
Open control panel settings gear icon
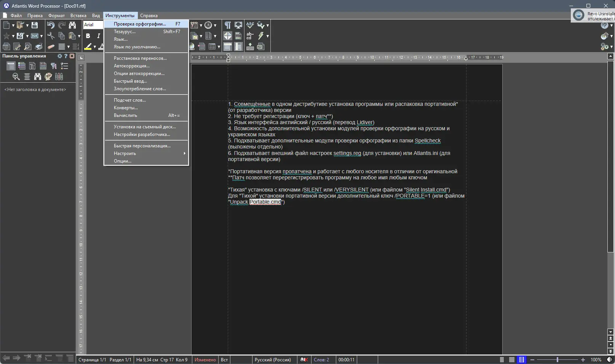tap(59, 56)
